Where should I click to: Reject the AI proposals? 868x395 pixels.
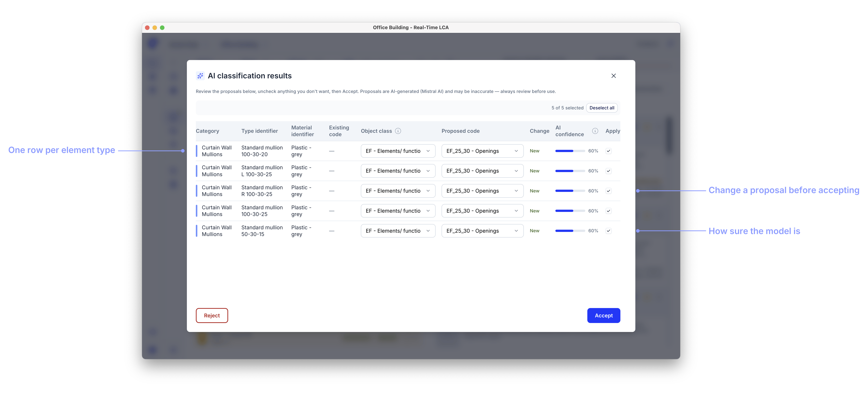(x=212, y=315)
